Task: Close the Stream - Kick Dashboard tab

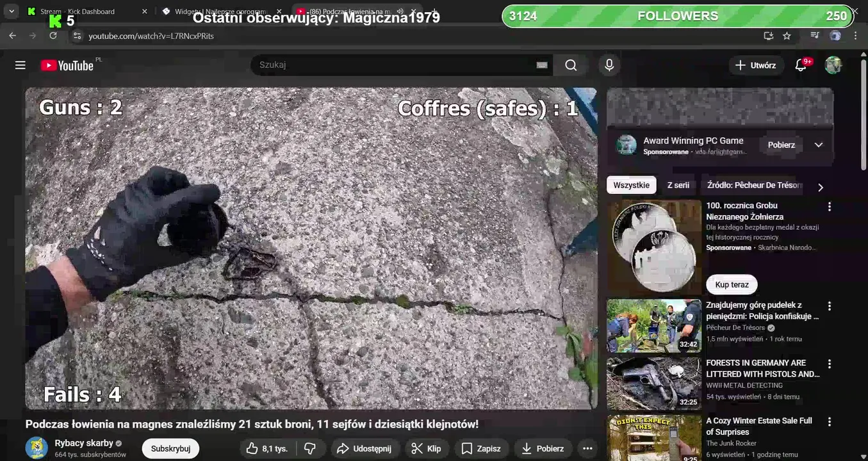Action: point(144,12)
